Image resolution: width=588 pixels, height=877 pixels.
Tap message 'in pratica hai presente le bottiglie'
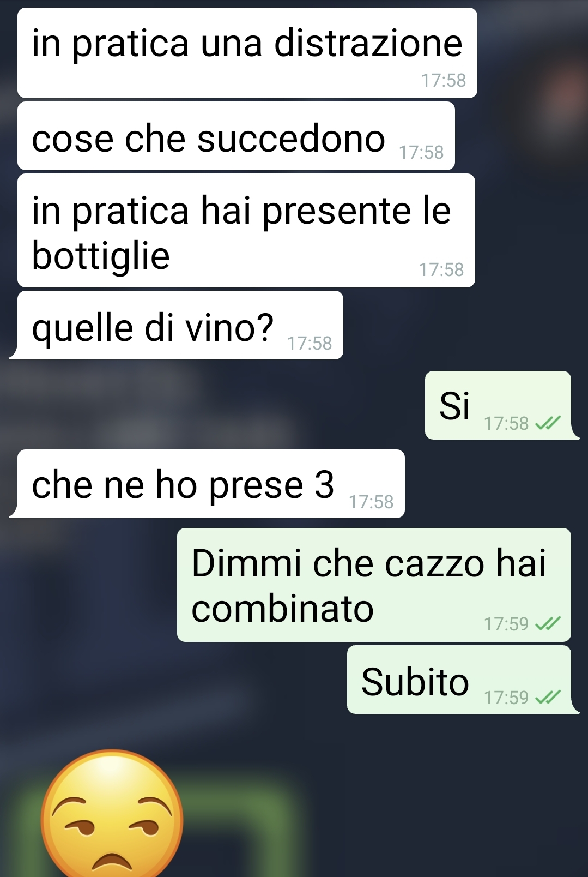tap(246, 230)
